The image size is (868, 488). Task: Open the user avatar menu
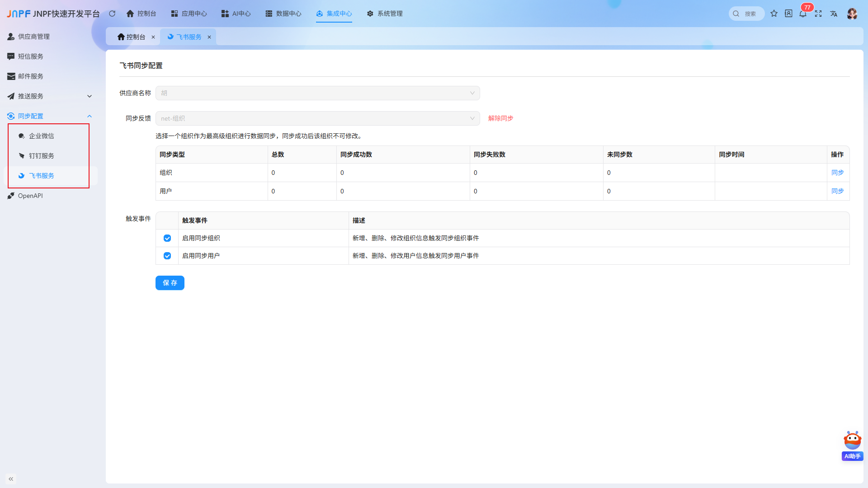(x=852, y=14)
